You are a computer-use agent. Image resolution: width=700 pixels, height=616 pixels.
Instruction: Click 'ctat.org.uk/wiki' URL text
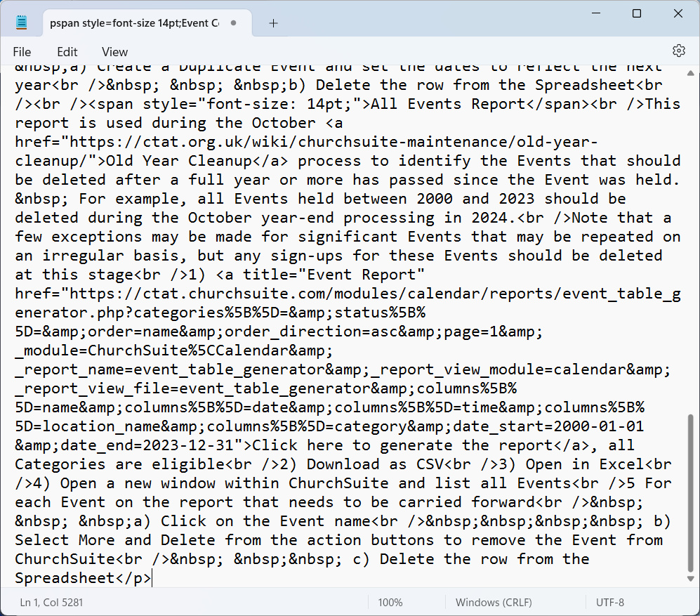pyautogui.click(x=215, y=142)
